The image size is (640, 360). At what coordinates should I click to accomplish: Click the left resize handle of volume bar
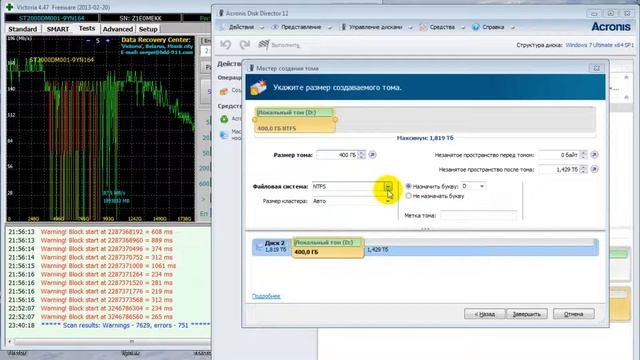255,120
